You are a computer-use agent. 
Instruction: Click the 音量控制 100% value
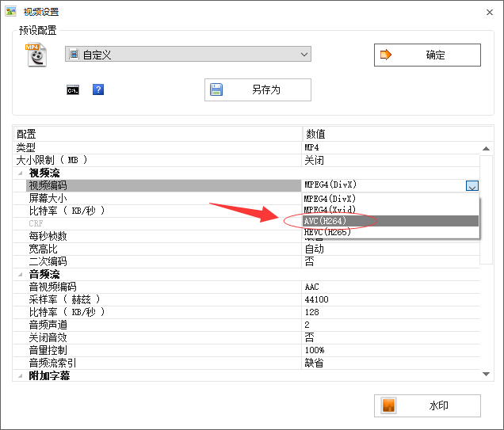pyautogui.click(x=315, y=350)
